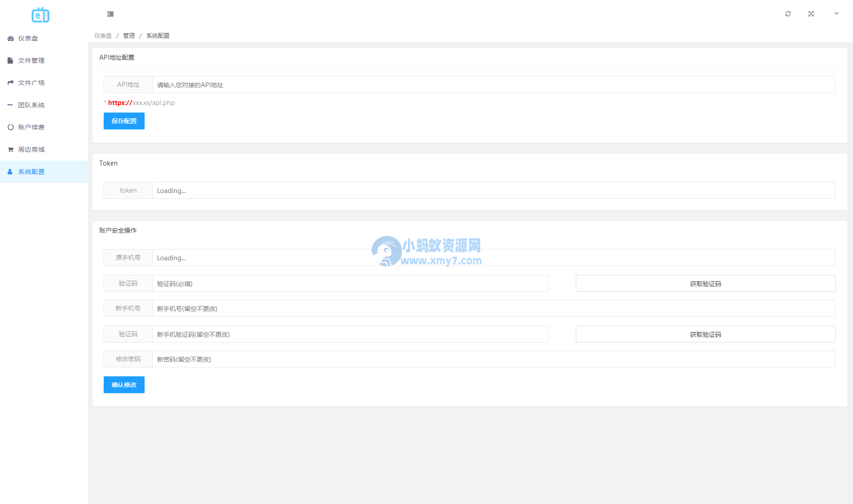This screenshot has width=853, height=504.
Task: Click the Token section heading
Action: pos(109,163)
